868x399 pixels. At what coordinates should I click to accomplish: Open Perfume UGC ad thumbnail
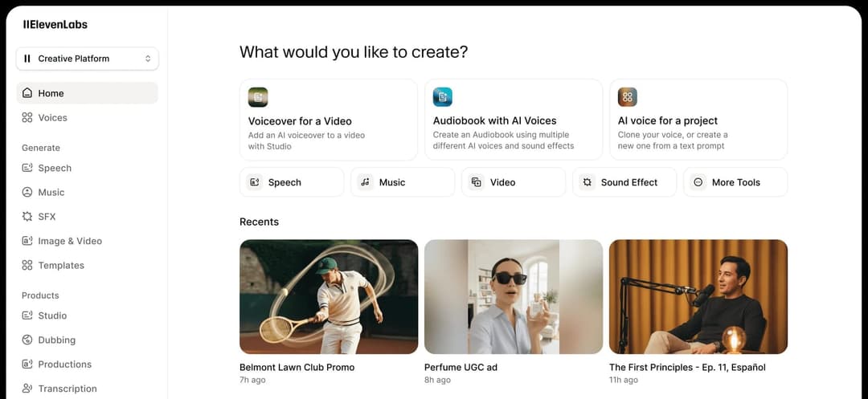514,297
